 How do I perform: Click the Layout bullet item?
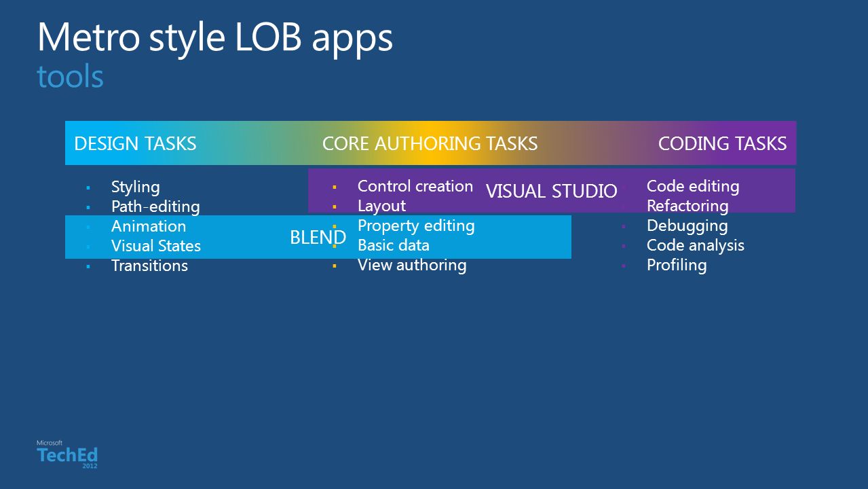381,206
